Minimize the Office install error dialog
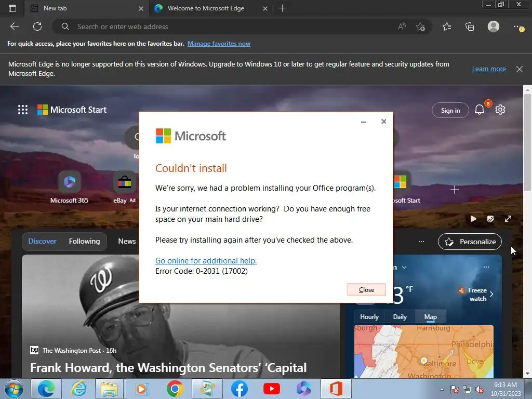Image resolution: width=532 pixels, height=399 pixels. [x=364, y=122]
